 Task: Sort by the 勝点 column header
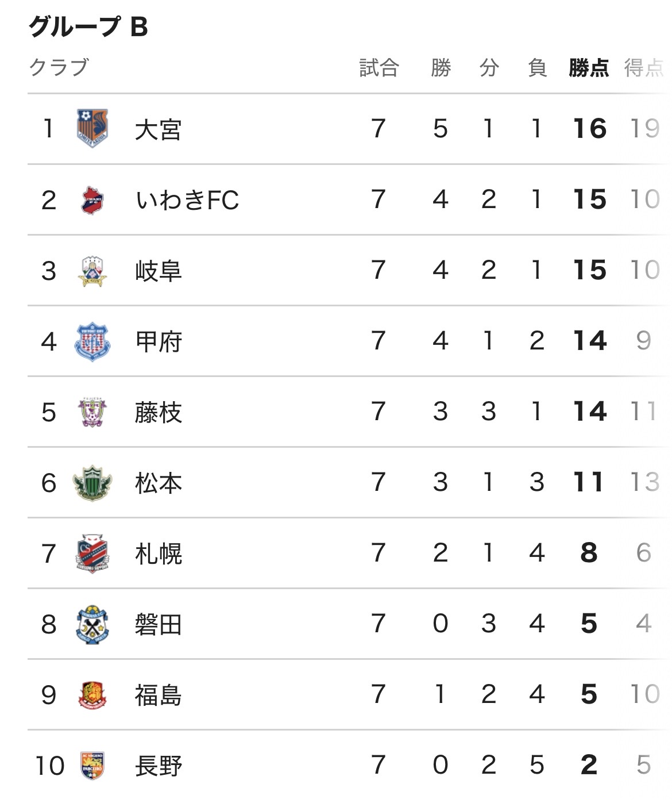589,68
